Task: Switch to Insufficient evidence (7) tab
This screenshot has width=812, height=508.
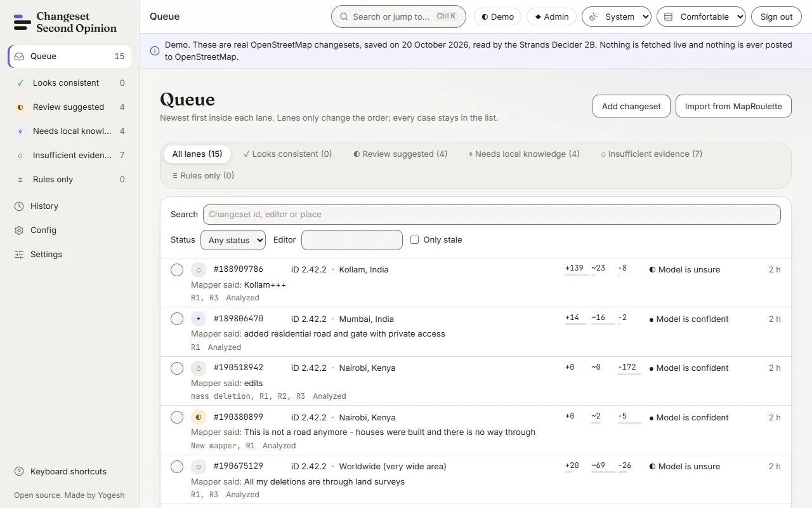Action: click(652, 154)
